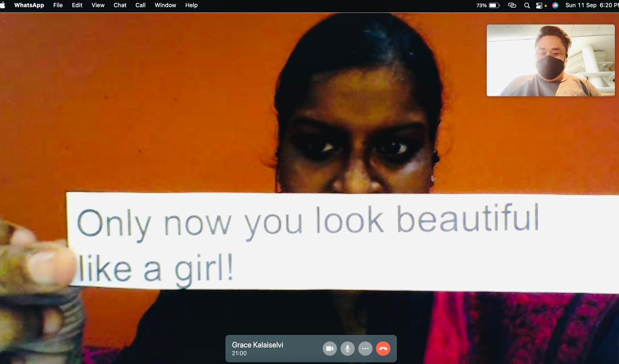
Task: Click the Sun 11 Sep date clock
Action: (x=592, y=5)
